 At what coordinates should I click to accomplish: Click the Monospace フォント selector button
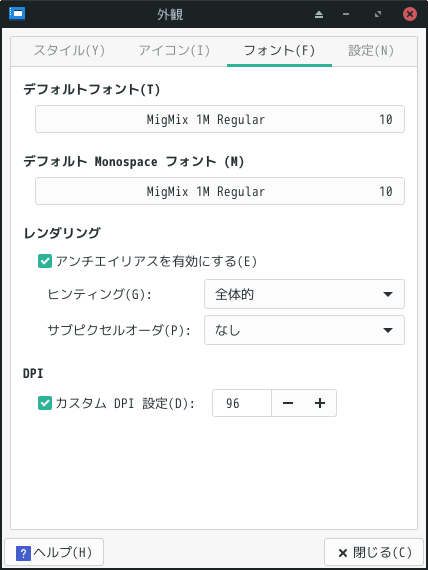220,191
